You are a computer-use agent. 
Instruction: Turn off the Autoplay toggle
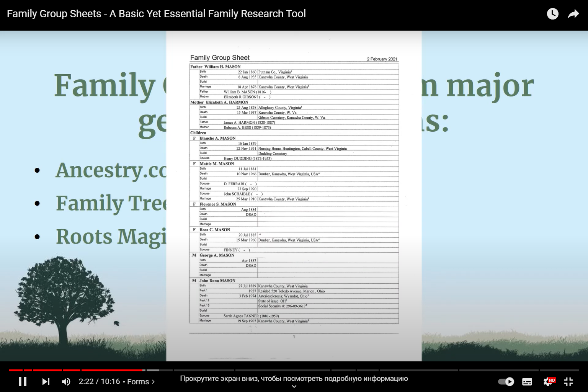[506, 381]
